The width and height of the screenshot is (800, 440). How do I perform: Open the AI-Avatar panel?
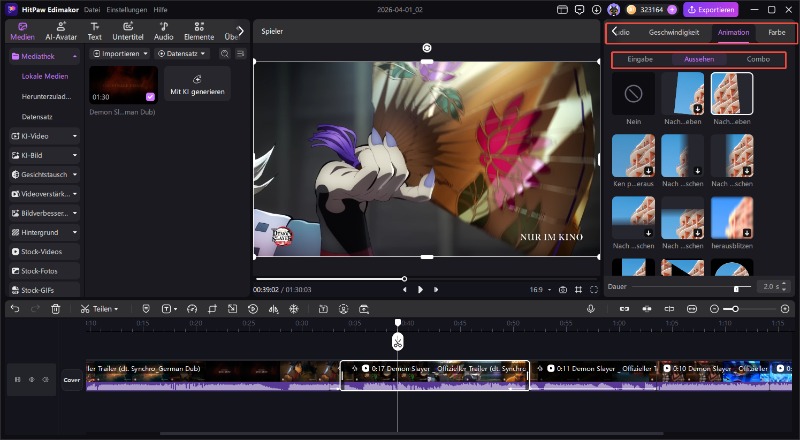tap(61, 31)
